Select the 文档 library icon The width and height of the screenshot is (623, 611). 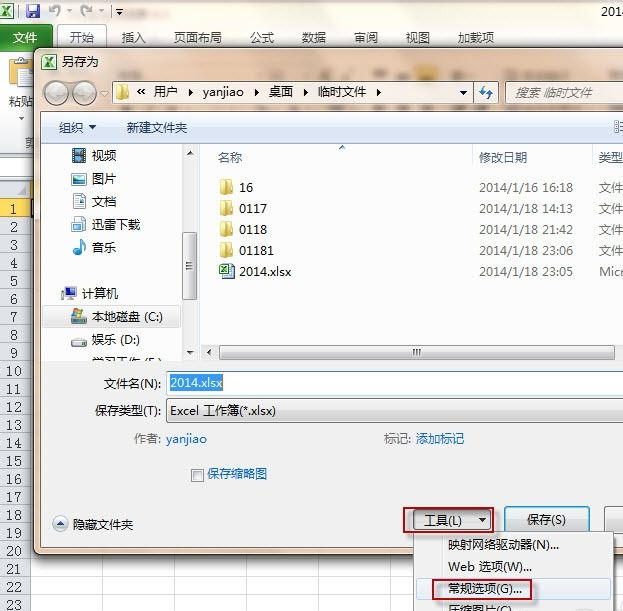point(79,201)
